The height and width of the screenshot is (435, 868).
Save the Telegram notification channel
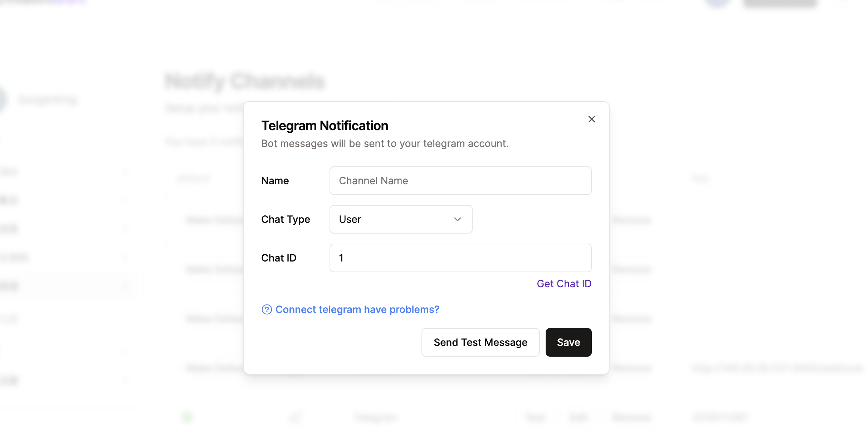(x=568, y=342)
